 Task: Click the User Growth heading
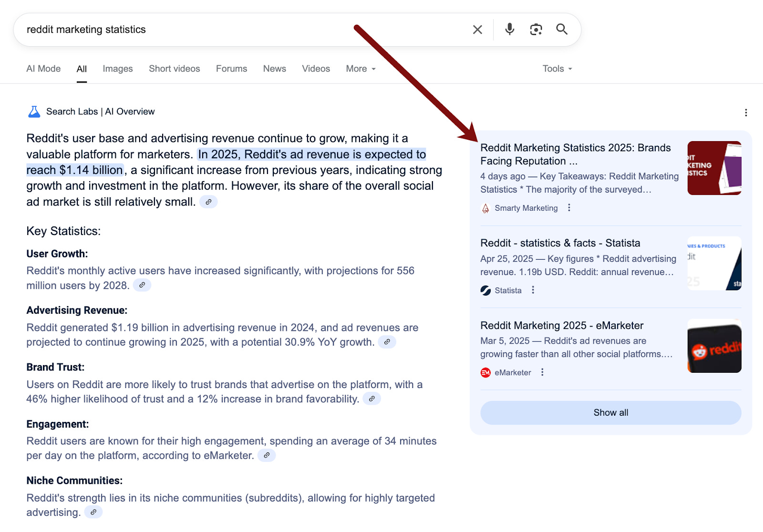click(x=57, y=254)
